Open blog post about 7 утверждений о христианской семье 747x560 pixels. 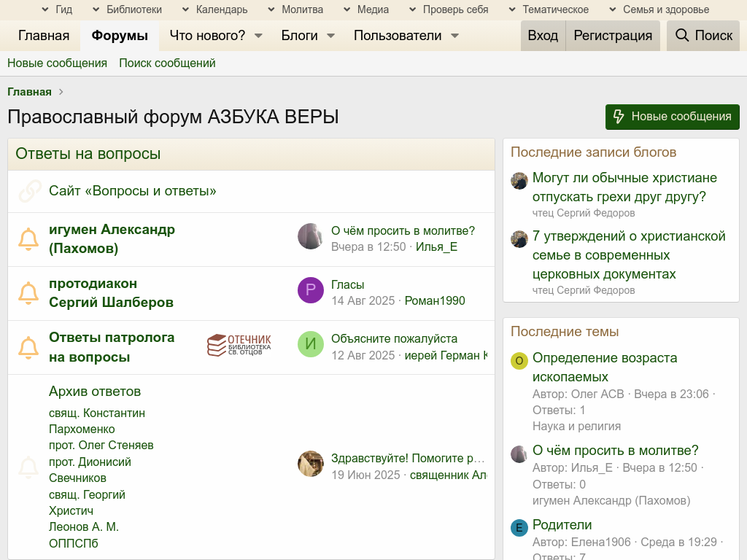[629, 255]
